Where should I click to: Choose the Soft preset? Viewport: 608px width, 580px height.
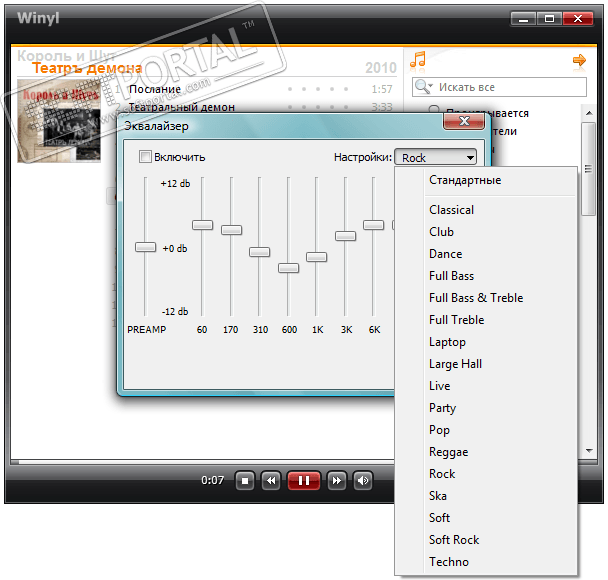[x=486, y=518]
